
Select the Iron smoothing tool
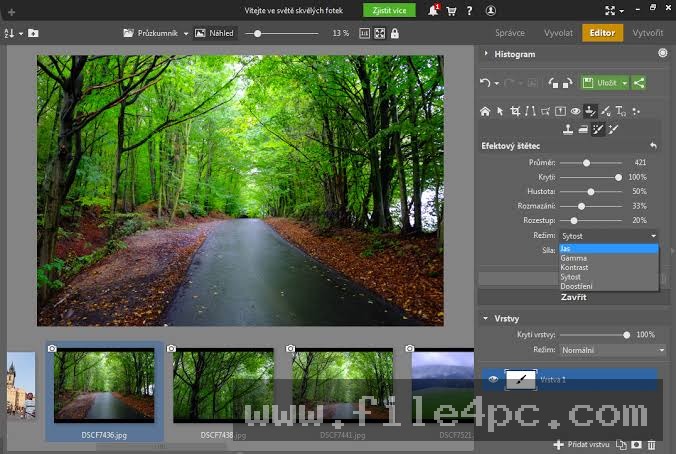pos(583,129)
